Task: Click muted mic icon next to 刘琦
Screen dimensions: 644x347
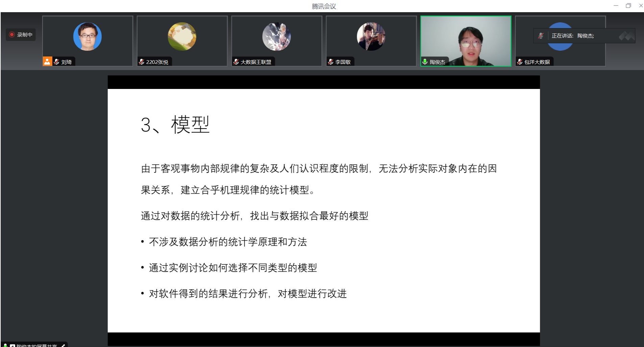Action: point(56,62)
